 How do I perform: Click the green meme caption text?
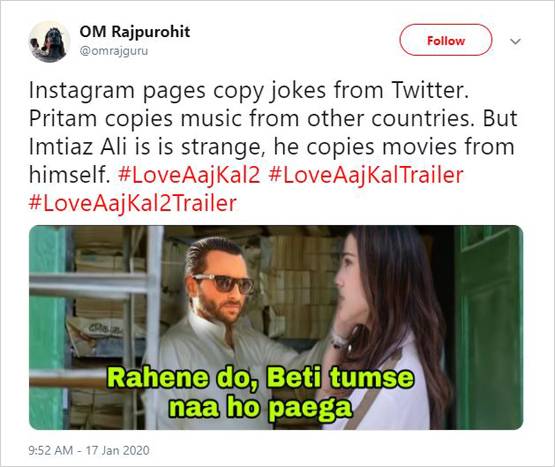pyautogui.click(x=261, y=393)
